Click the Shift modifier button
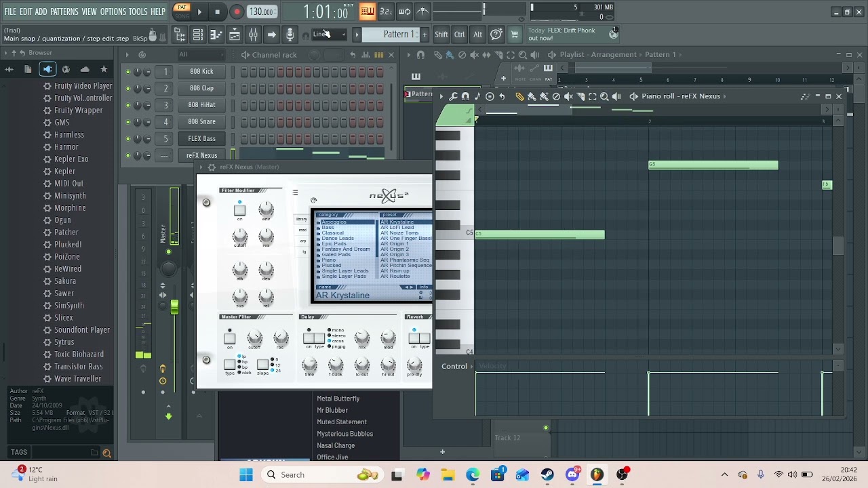This screenshot has height=488, width=868. tap(441, 35)
